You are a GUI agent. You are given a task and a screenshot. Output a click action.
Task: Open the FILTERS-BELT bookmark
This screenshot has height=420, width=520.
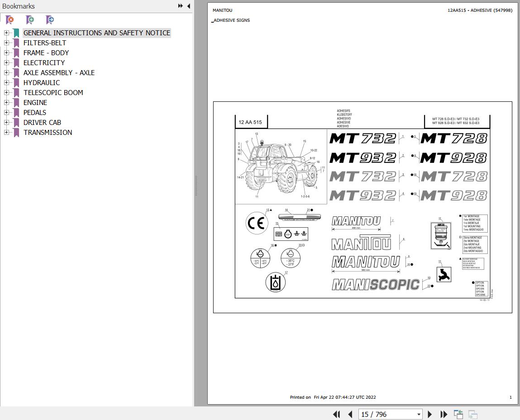click(x=45, y=43)
